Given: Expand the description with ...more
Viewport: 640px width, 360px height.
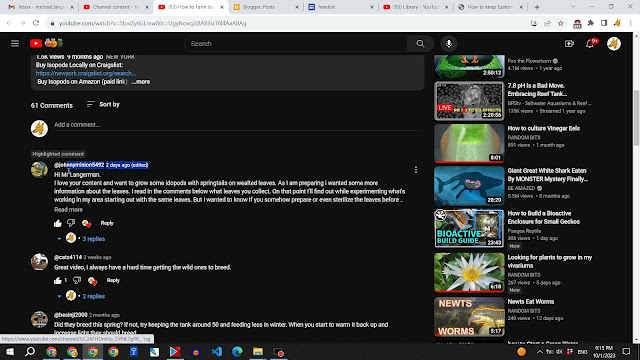Looking at the screenshot, I should [x=141, y=82].
